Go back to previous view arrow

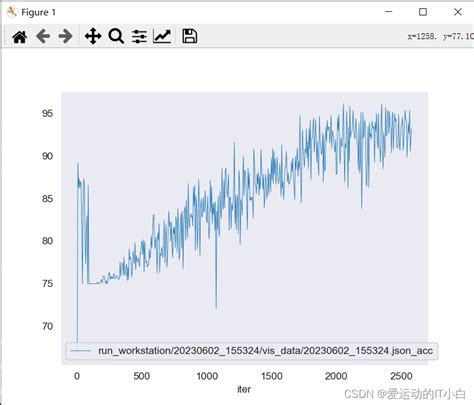43,36
